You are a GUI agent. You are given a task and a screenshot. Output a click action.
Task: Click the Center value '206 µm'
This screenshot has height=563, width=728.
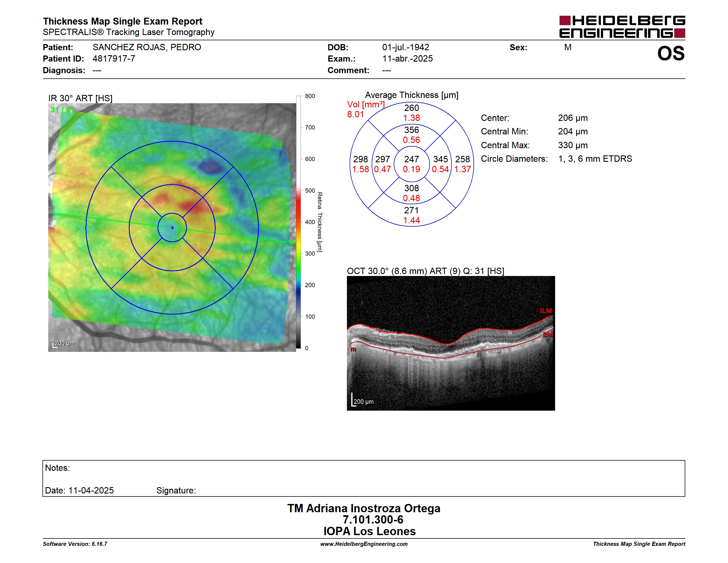point(573,118)
